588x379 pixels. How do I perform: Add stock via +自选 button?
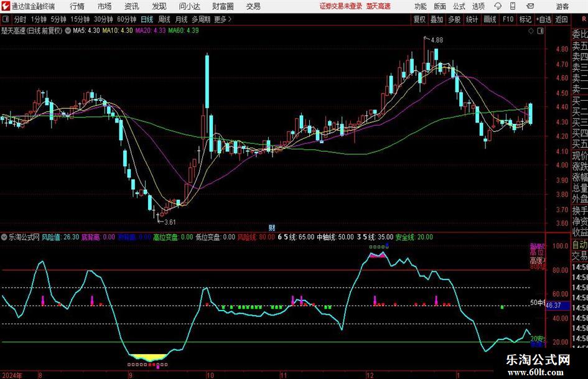[543, 19]
